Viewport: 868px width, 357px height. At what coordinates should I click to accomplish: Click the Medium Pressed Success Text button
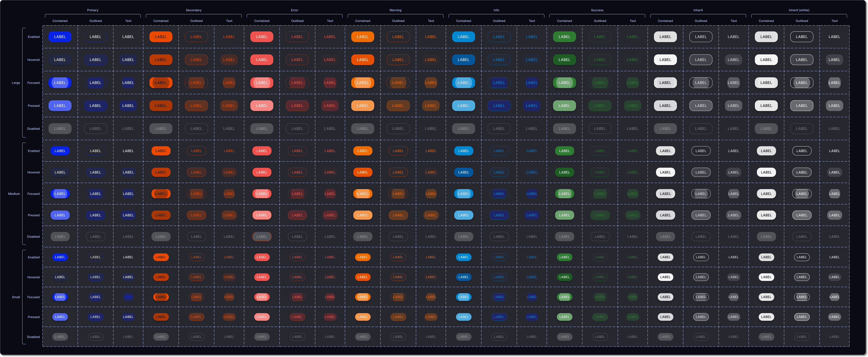[x=632, y=215]
